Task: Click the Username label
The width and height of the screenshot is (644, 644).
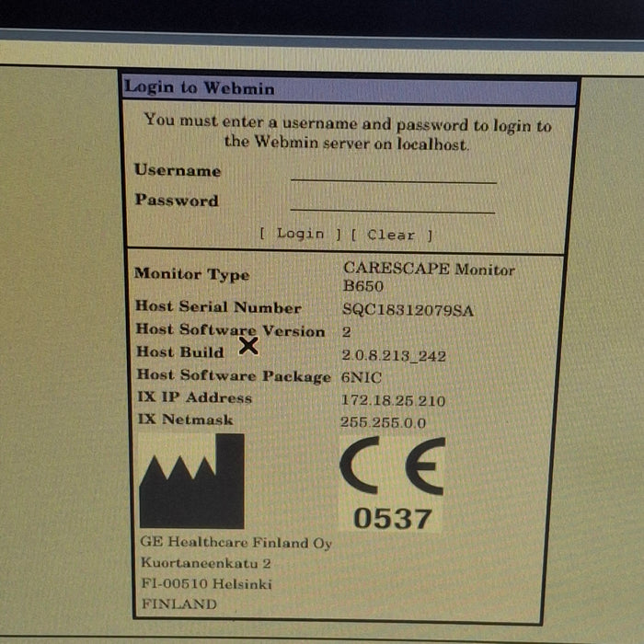Action: coord(178,170)
